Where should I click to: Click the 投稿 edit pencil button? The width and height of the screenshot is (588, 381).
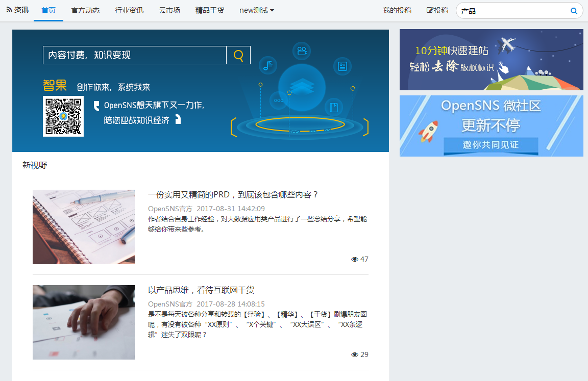(x=437, y=11)
